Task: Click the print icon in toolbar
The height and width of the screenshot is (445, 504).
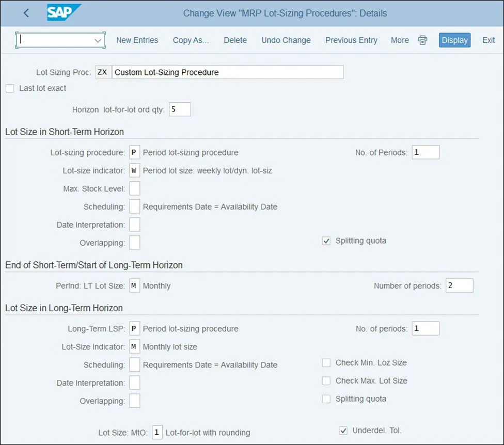Action: [422, 40]
